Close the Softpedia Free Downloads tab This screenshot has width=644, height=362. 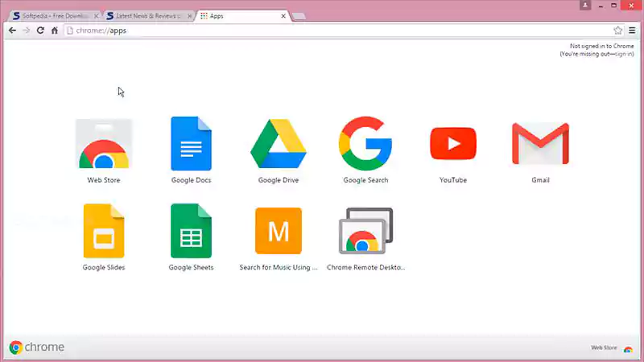(96, 16)
